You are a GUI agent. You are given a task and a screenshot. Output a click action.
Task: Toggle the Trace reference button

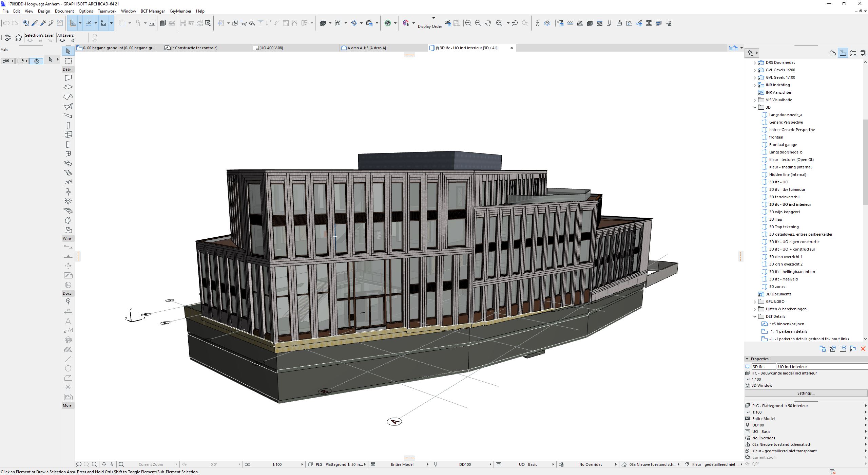[122, 23]
